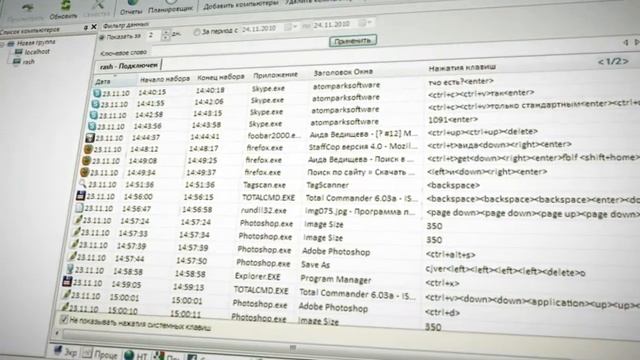The image size is (640, 360).
Task: Sort by the Дата column header
Action: tap(103, 82)
